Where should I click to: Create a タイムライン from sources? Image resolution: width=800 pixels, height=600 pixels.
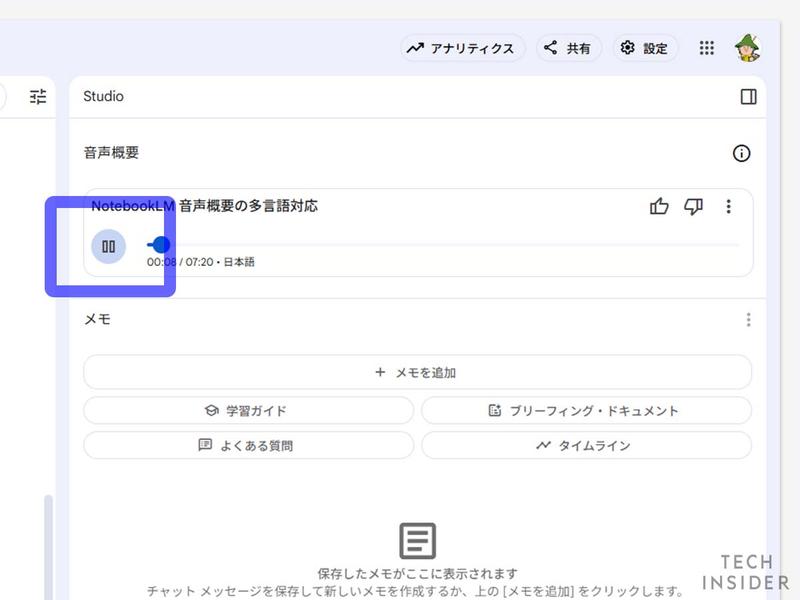tap(586, 446)
